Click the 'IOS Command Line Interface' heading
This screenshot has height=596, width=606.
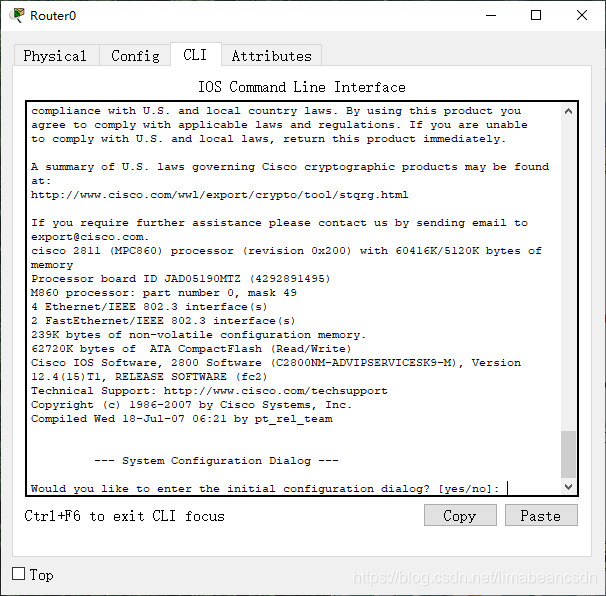point(302,87)
